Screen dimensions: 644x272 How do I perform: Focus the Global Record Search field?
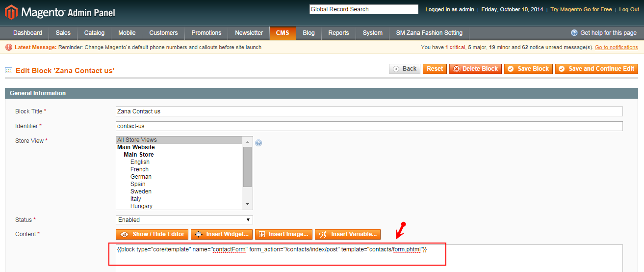point(363,9)
